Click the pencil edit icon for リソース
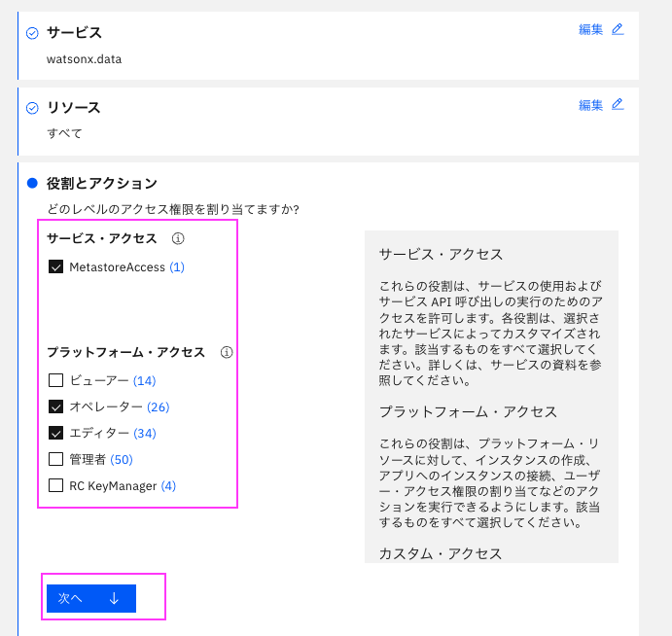Screen dimensions: 672x636 pyautogui.click(x=618, y=104)
